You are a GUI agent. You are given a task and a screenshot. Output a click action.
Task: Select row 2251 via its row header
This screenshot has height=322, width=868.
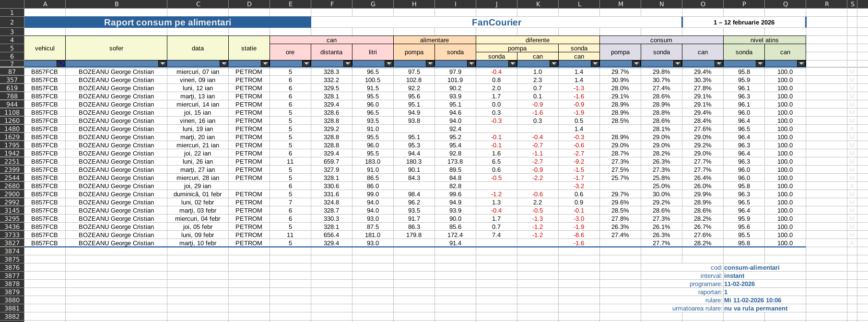12,162
